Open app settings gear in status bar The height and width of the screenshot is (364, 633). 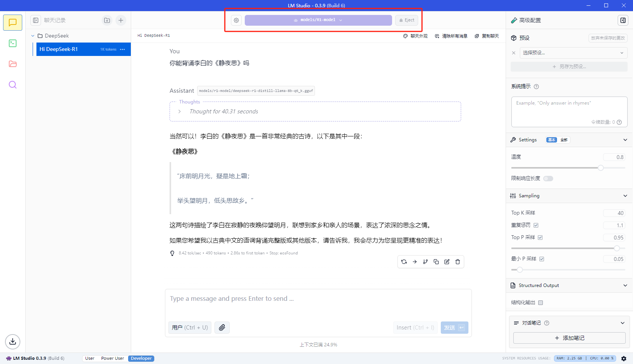(624, 359)
